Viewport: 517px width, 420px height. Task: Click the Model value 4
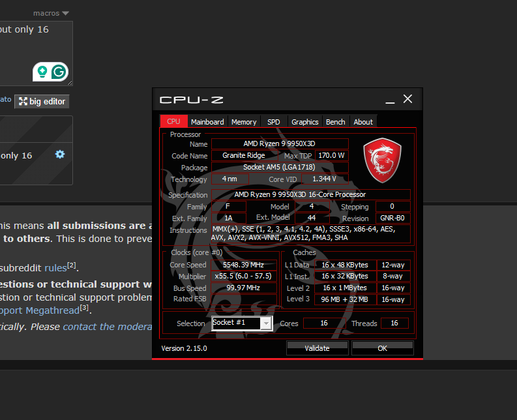pyautogui.click(x=312, y=207)
